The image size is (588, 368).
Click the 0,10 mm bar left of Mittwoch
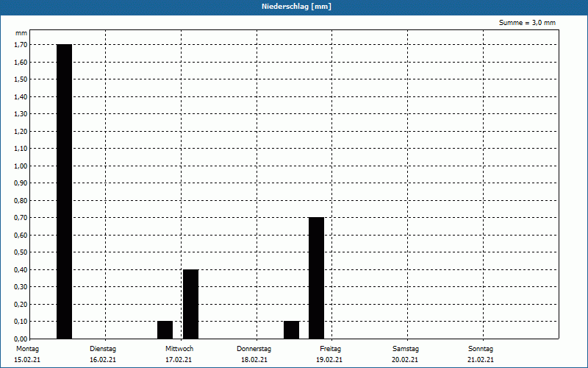[x=165, y=330]
